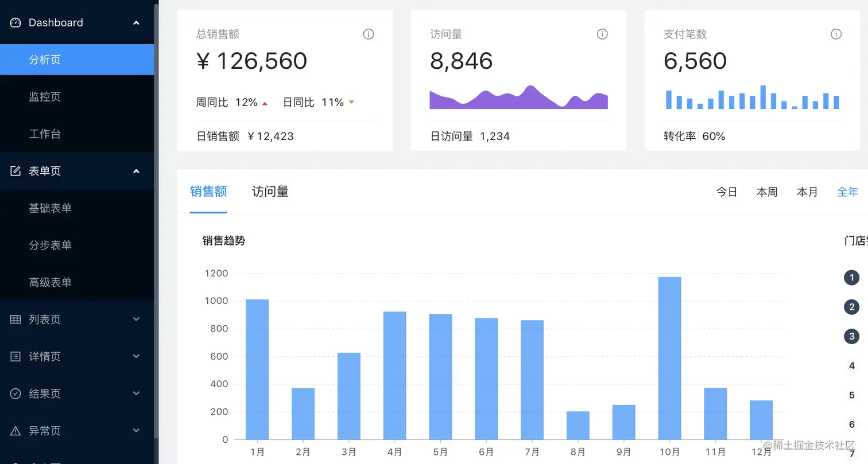This screenshot has height=464, width=868.
Task: Expand the 列表页 submenu chevron
Action: 136,319
